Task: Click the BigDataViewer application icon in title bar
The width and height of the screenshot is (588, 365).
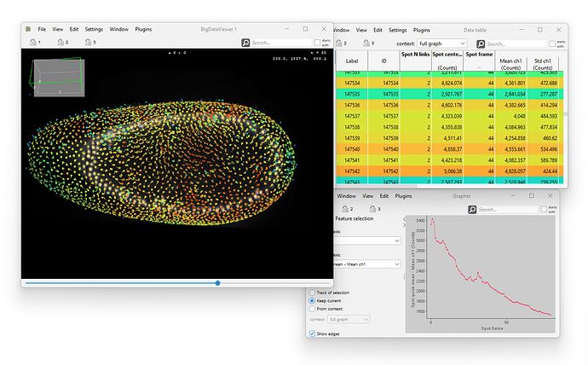Action: pos(28,29)
